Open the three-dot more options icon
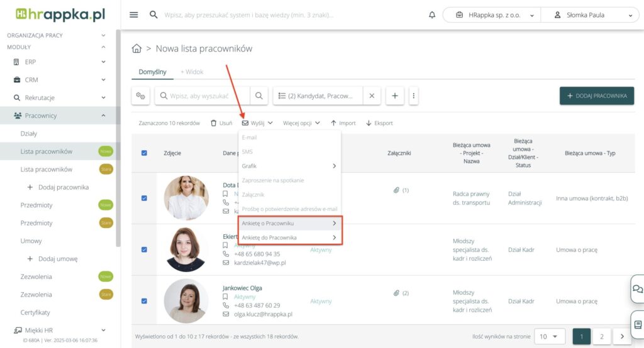Screen dimensions: 644x348 [x=413, y=95]
